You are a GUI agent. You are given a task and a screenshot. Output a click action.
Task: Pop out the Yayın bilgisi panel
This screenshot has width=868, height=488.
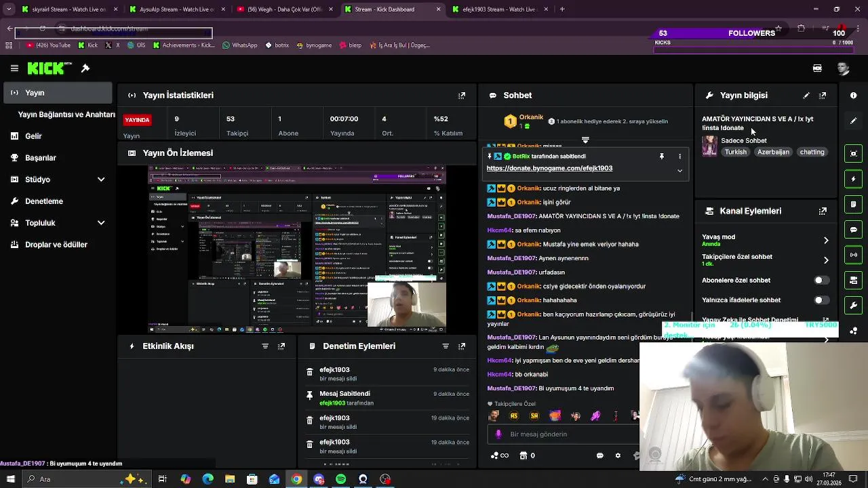click(823, 96)
